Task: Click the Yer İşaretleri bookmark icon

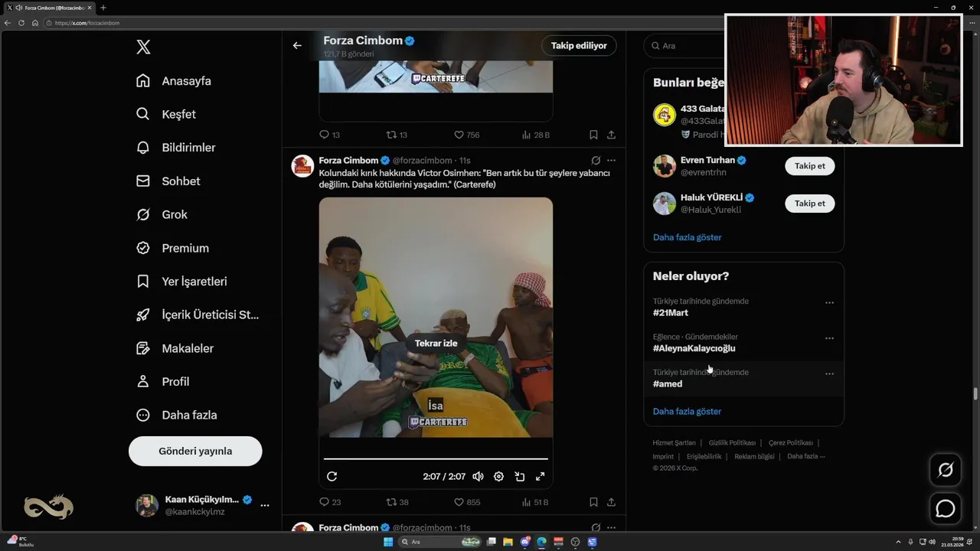Action: (x=143, y=282)
